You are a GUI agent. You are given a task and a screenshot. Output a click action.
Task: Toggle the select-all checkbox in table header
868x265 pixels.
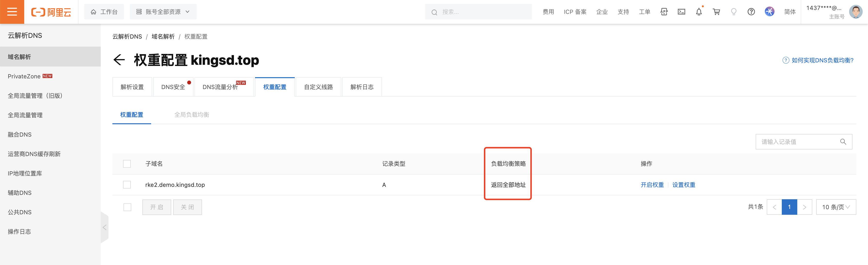127,164
